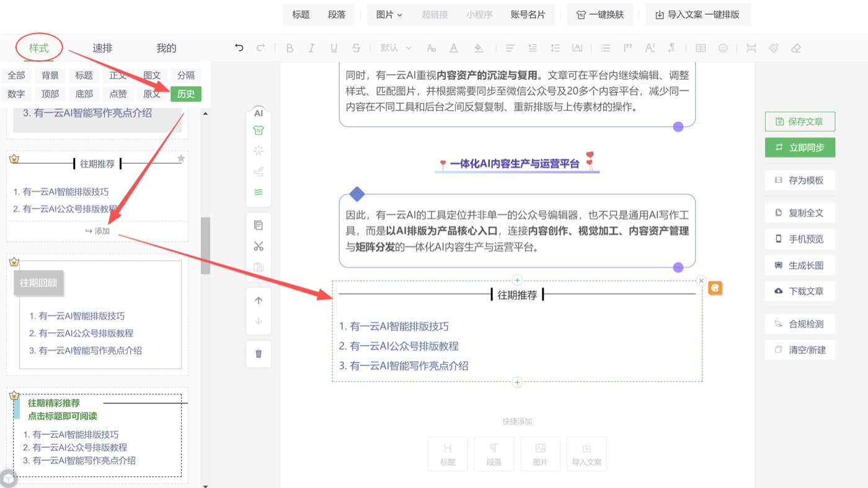868x488 pixels.
Task: Click 下载文章 button
Action: 800,291
